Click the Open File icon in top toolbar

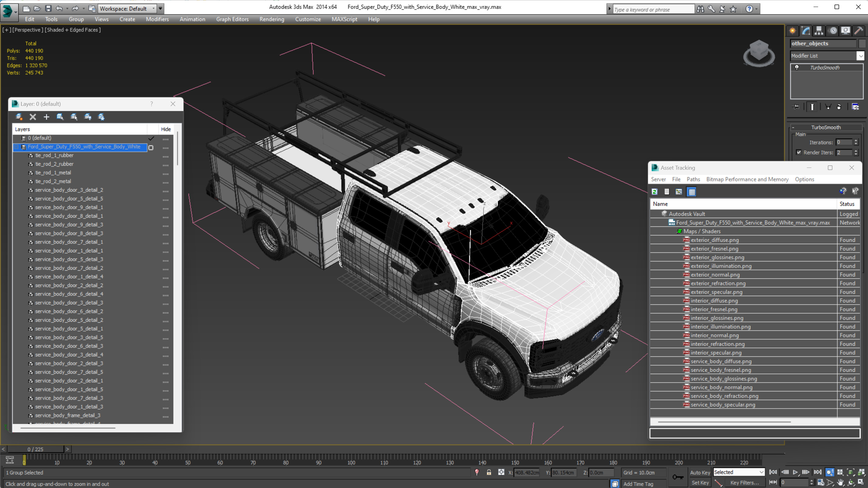click(x=37, y=9)
